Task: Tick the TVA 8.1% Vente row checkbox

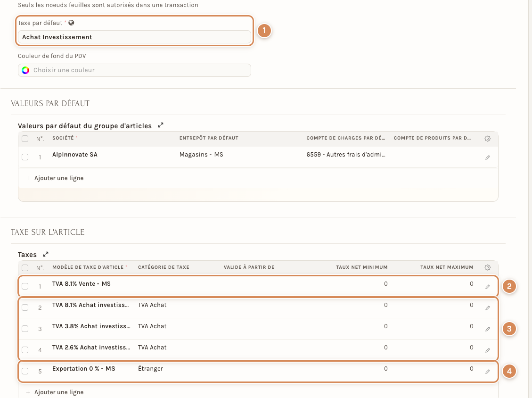Action: tap(25, 286)
